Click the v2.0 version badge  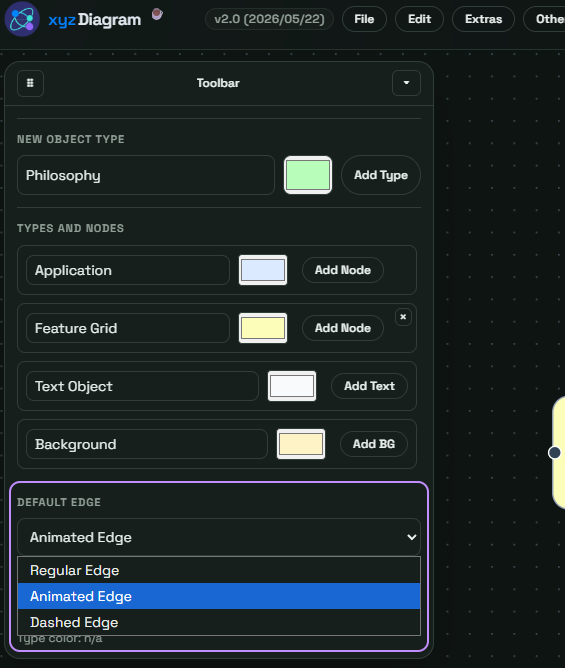(x=269, y=19)
